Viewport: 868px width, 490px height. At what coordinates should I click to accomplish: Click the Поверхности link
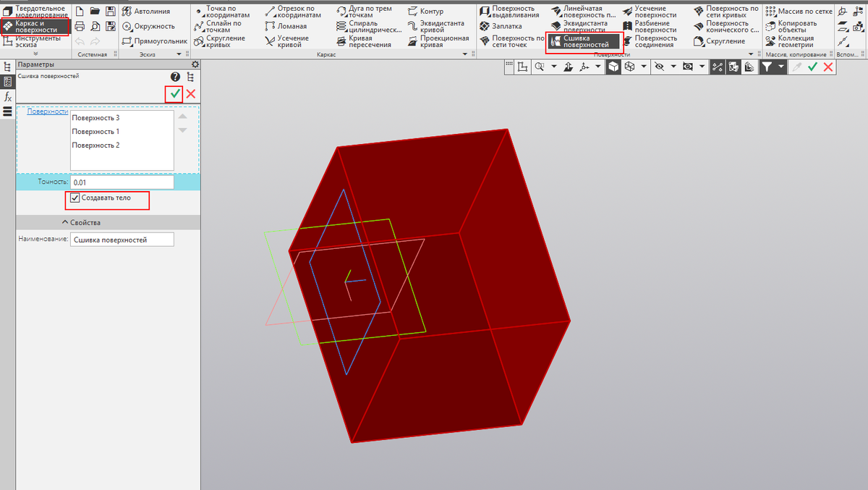point(48,111)
